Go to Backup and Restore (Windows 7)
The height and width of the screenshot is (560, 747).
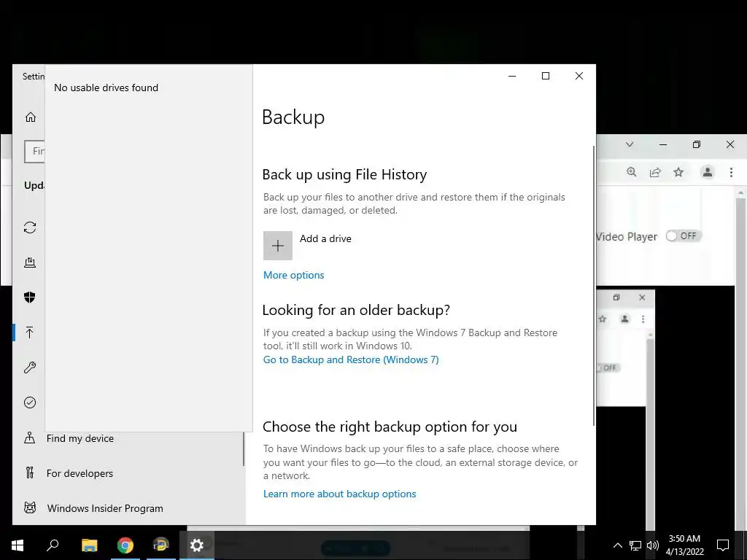tap(351, 359)
